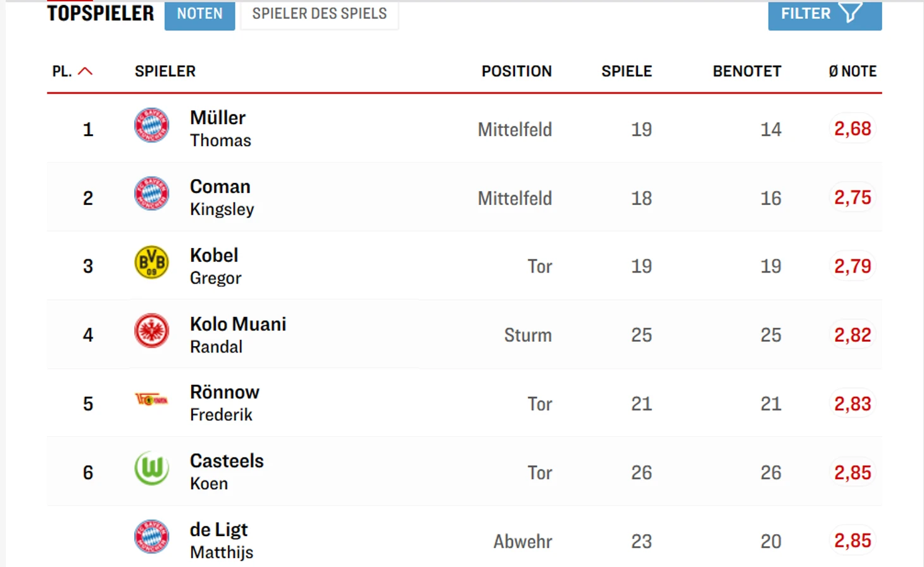Toggle sort arrow next to PL. column
Image resolution: width=924 pixels, height=567 pixels.
click(85, 72)
